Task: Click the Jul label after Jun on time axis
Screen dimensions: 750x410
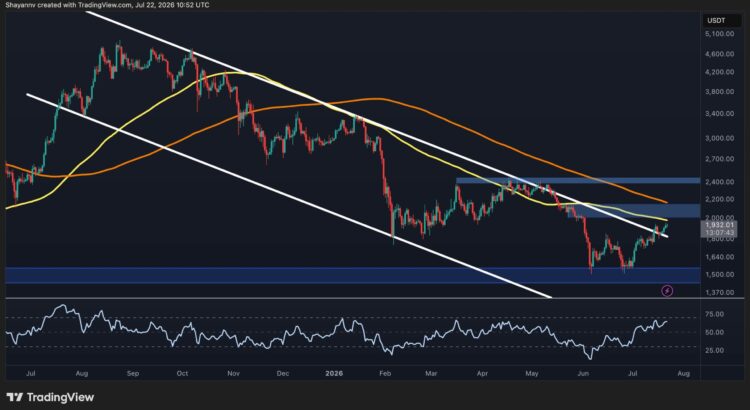Action: pyautogui.click(x=632, y=374)
